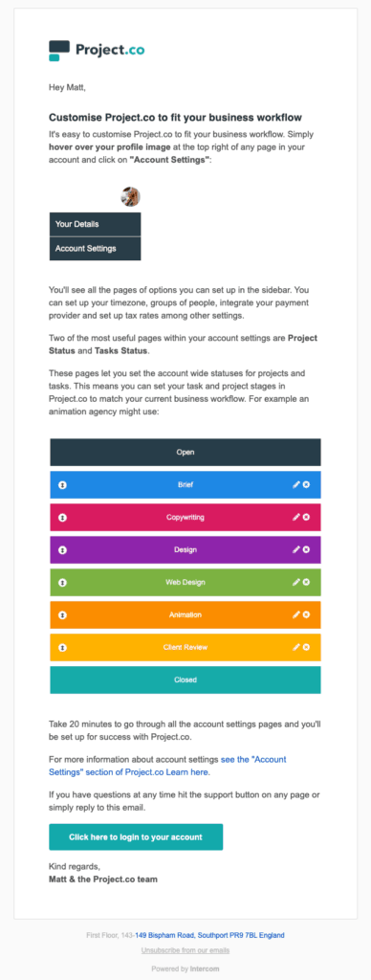Click the profile avatar image
The image size is (371, 980).
click(x=131, y=197)
